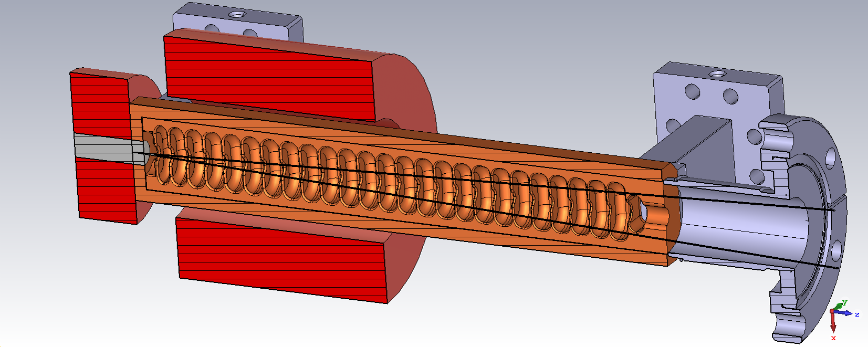Click the threaded hole atop the upper-left gray block
The height and width of the screenshot is (347, 868).
coord(237,14)
